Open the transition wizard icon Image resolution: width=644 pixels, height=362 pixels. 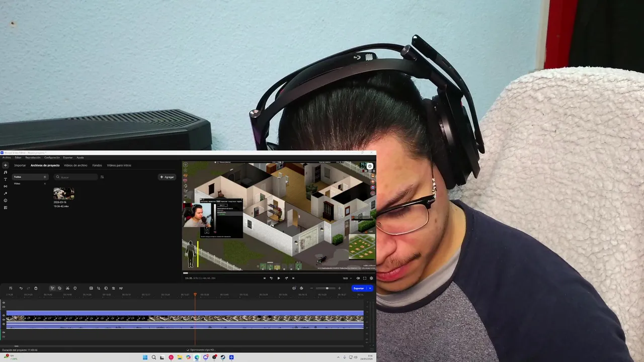(x=121, y=288)
